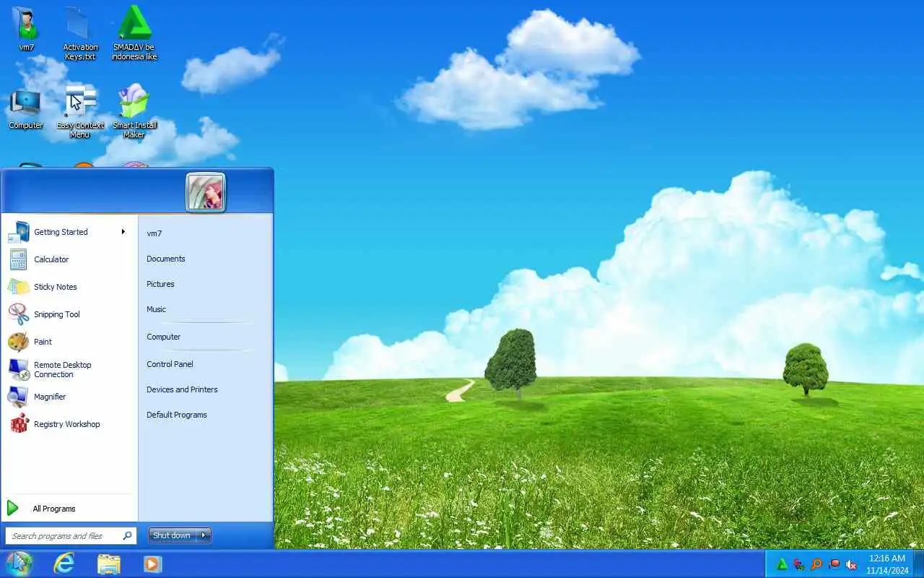Image resolution: width=924 pixels, height=578 pixels.
Task: Click the Magnifier icon in Start menu
Action: coord(18,397)
